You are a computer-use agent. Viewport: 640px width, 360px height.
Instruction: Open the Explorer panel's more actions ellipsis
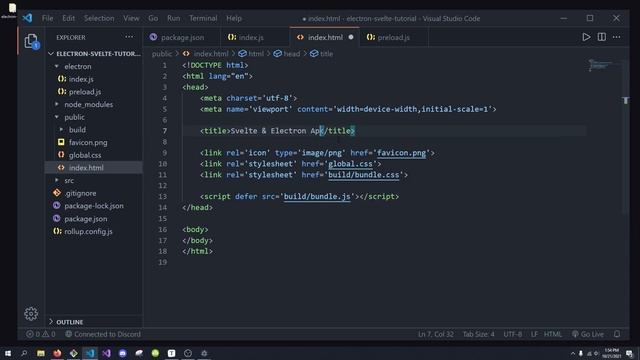(129, 37)
